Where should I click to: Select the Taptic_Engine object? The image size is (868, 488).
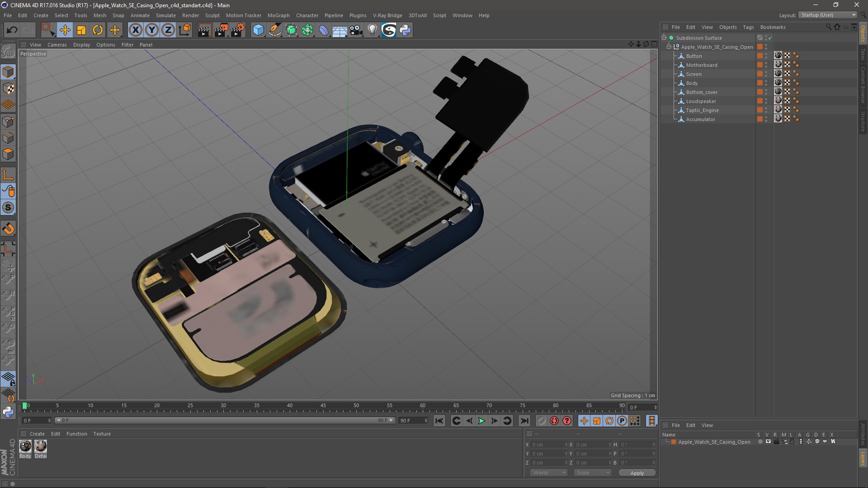(702, 110)
